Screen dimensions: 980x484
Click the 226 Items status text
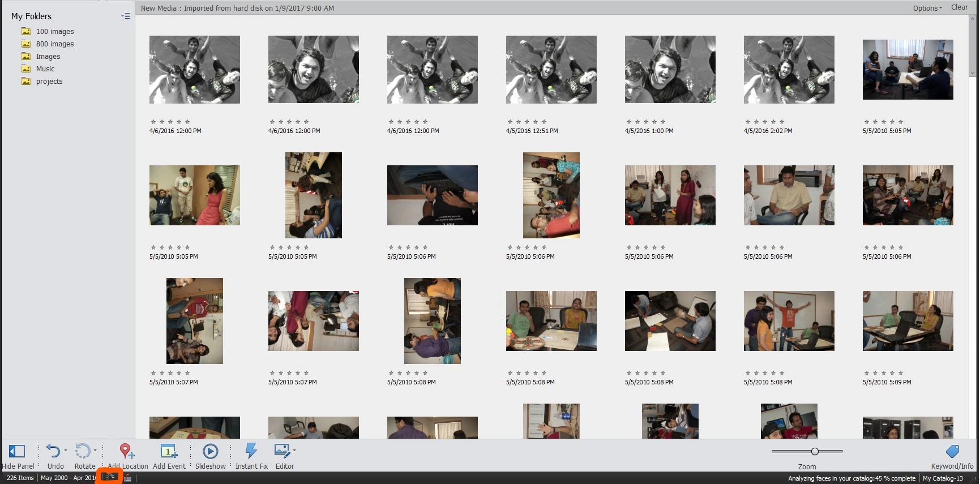tap(20, 478)
